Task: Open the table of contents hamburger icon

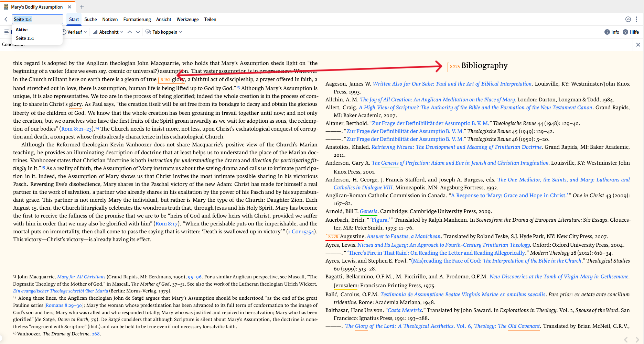Action: coord(6,32)
